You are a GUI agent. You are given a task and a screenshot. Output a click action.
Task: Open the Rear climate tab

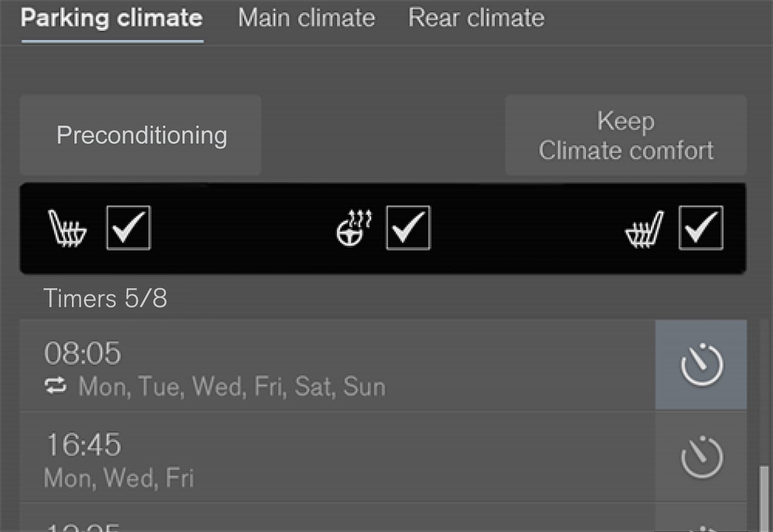click(x=476, y=19)
